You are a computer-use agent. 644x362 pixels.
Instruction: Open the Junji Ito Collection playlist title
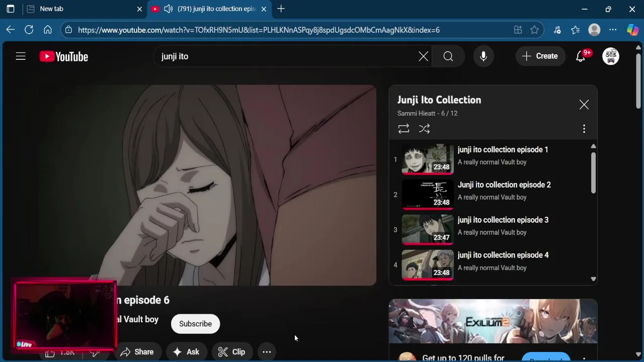[439, 100]
